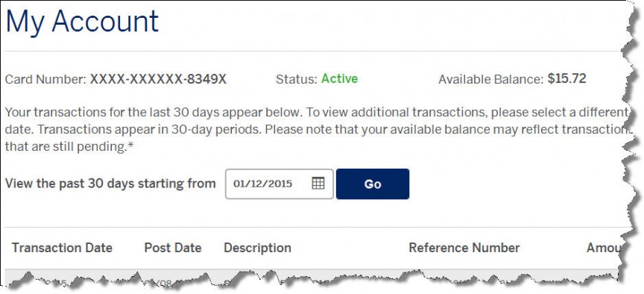Viewport: 644px width, 294px height.
Task: Click the 'Card Number:' label
Action: (x=45, y=79)
